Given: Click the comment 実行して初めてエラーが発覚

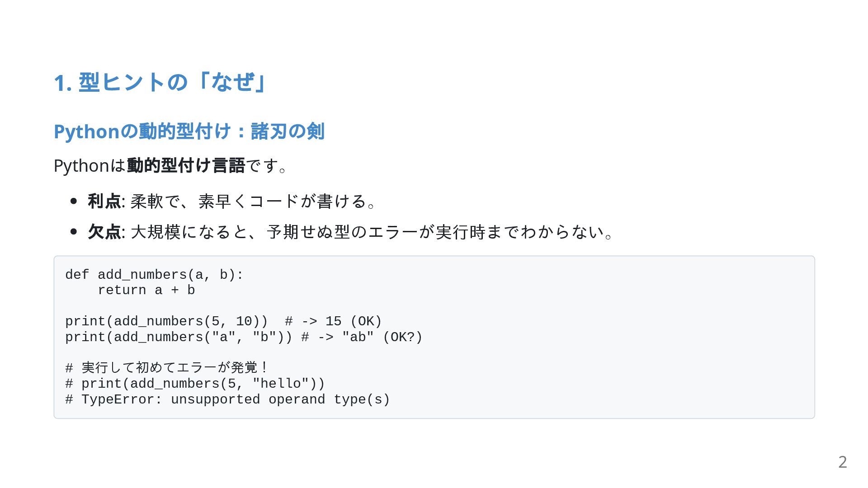Looking at the screenshot, I should click(x=166, y=368).
